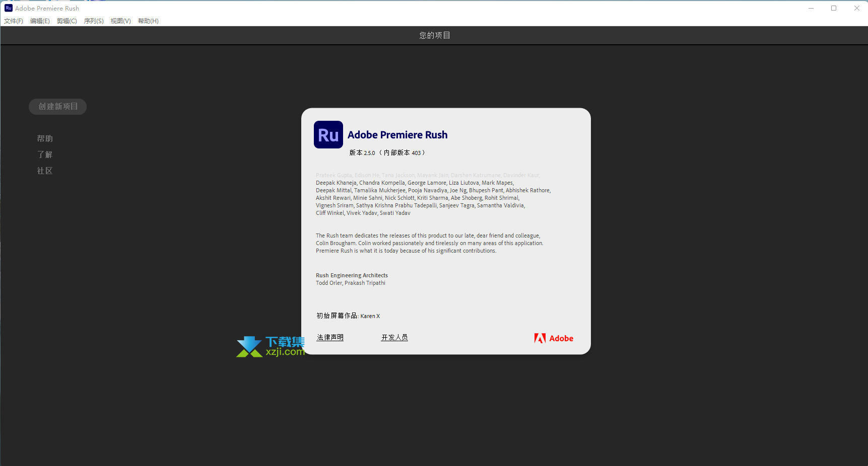This screenshot has width=868, height=466.
Task: Open the 开发人员 link in the About dialog
Action: (x=394, y=338)
